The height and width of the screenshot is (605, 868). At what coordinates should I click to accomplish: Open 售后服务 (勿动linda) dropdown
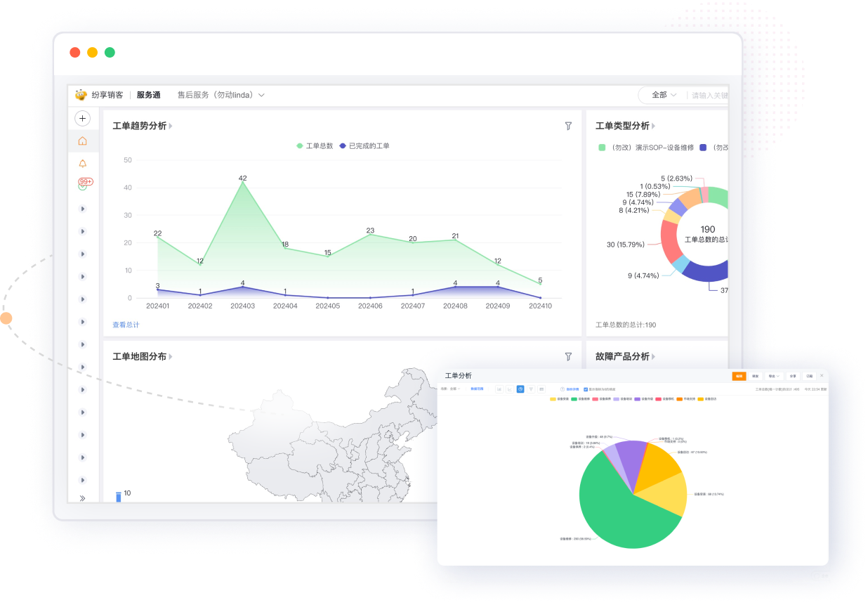click(221, 95)
